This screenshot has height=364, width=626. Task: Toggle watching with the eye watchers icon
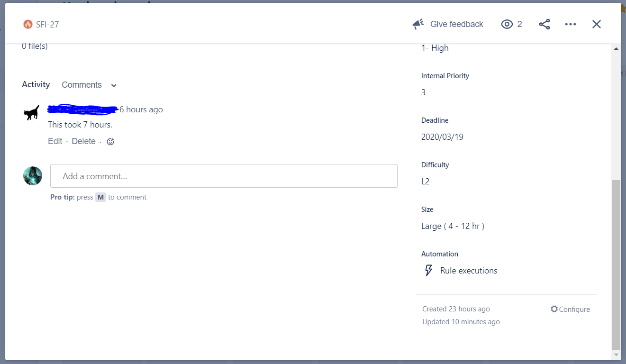(507, 24)
